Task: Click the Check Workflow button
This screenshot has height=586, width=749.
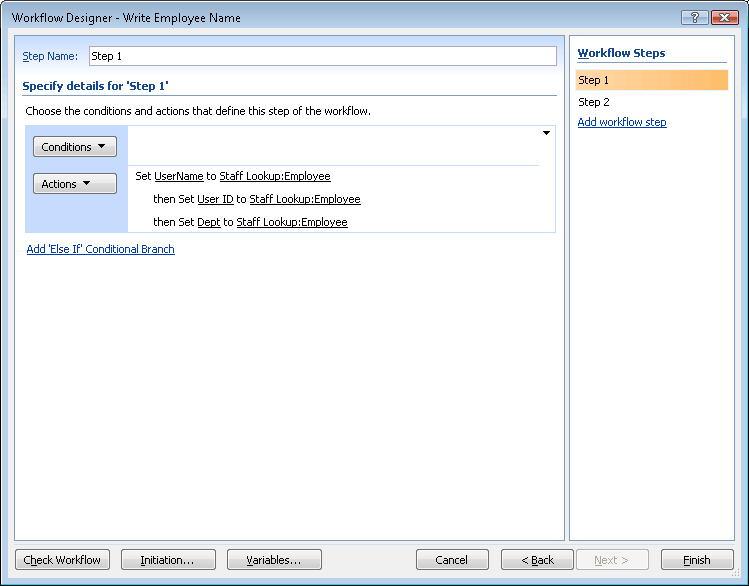Action: click(x=62, y=560)
